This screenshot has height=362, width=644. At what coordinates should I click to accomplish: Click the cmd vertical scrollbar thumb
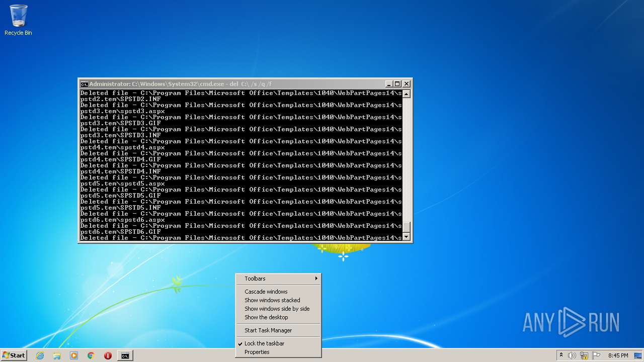coord(407,227)
